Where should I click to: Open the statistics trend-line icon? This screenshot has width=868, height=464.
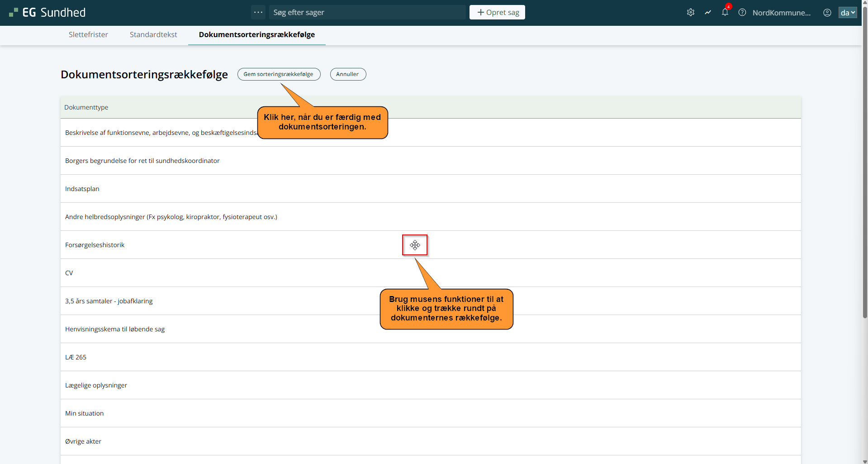708,13
